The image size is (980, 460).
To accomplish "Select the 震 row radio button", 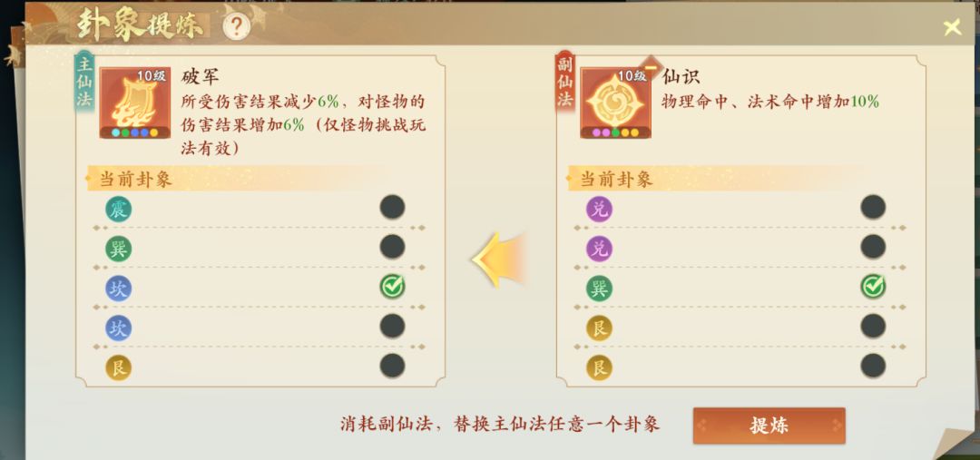I will click(392, 207).
